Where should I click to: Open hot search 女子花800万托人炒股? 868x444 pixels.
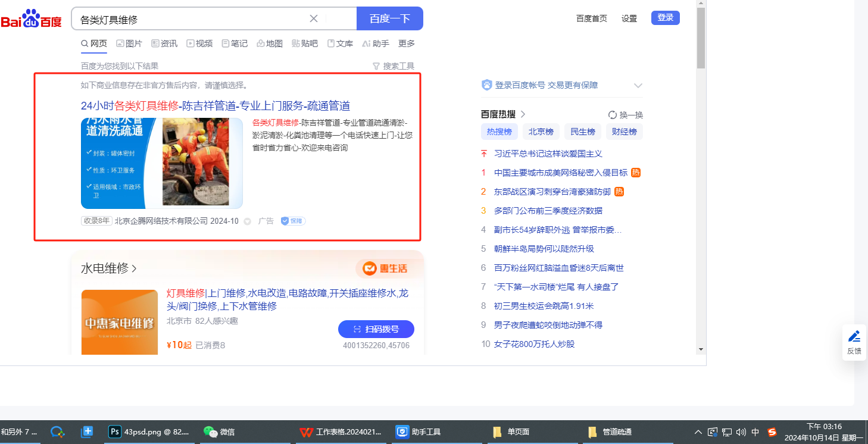point(535,344)
